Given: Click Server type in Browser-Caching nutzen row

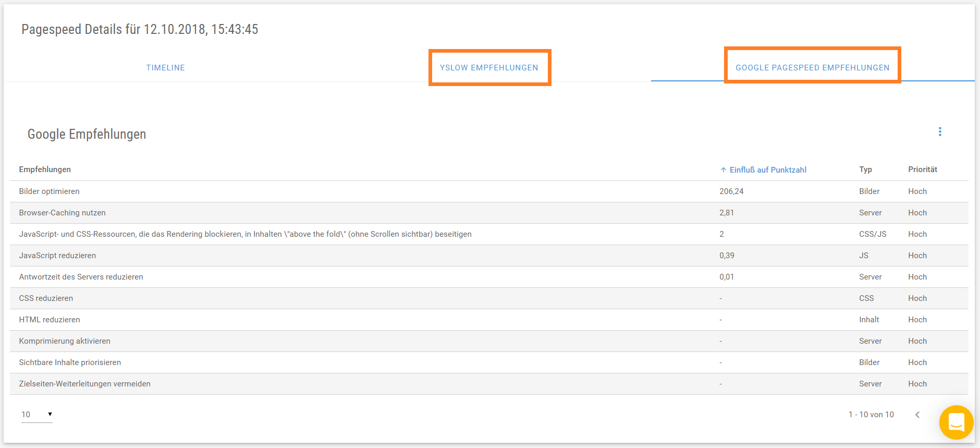Looking at the screenshot, I should [871, 213].
